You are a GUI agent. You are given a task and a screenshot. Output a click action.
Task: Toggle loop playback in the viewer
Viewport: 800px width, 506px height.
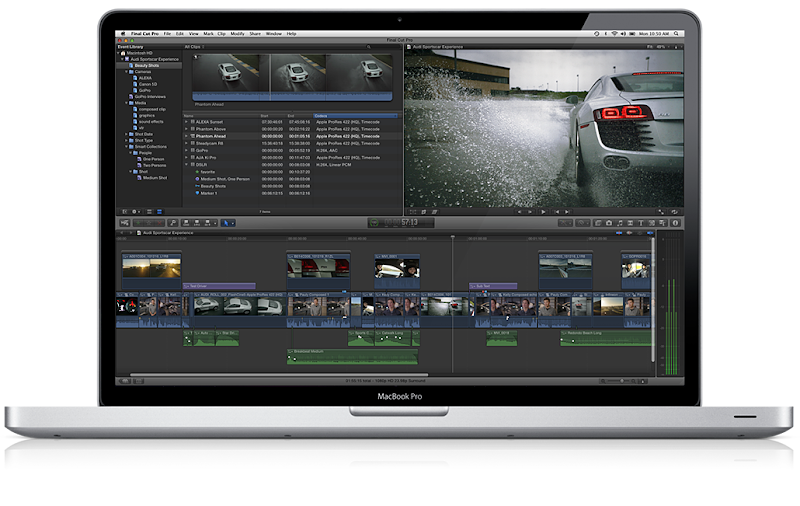tap(674, 212)
